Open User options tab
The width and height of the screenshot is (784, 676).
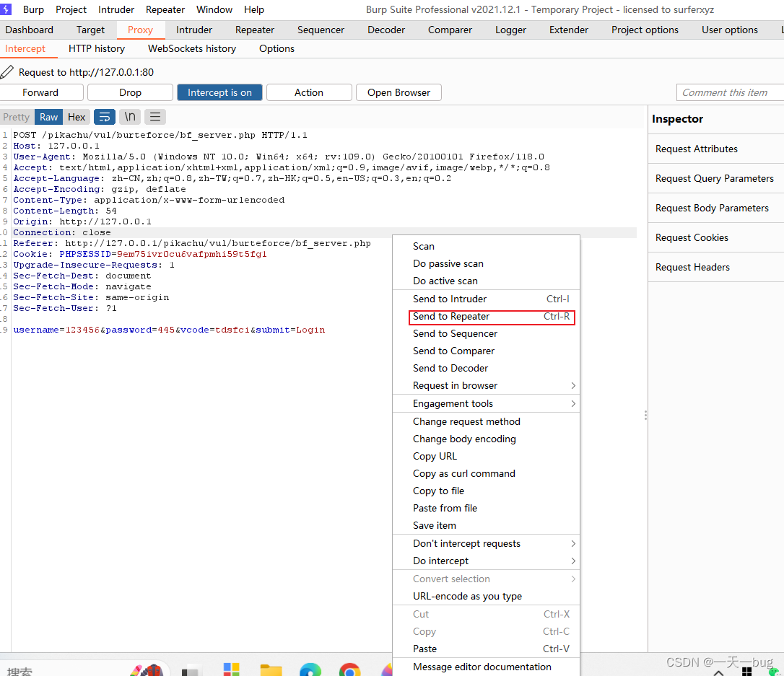tap(730, 30)
